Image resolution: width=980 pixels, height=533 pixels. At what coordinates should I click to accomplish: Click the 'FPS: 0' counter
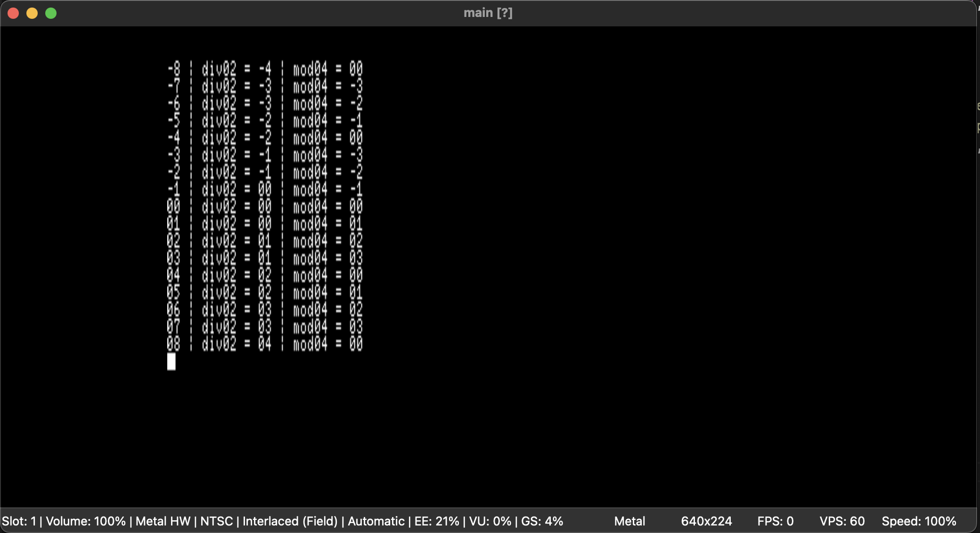776,521
